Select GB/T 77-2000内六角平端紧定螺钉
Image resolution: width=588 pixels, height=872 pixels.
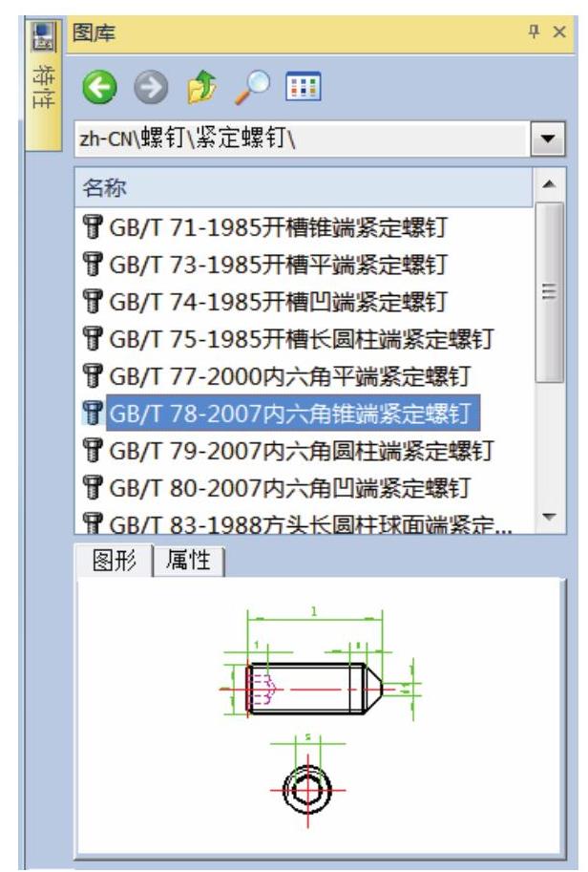[290, 376]
